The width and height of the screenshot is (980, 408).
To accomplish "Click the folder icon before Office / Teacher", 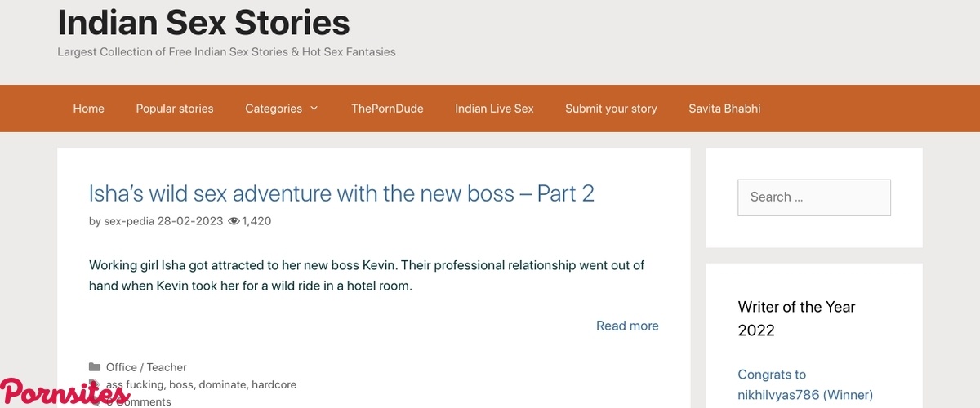I will [95, 367].
